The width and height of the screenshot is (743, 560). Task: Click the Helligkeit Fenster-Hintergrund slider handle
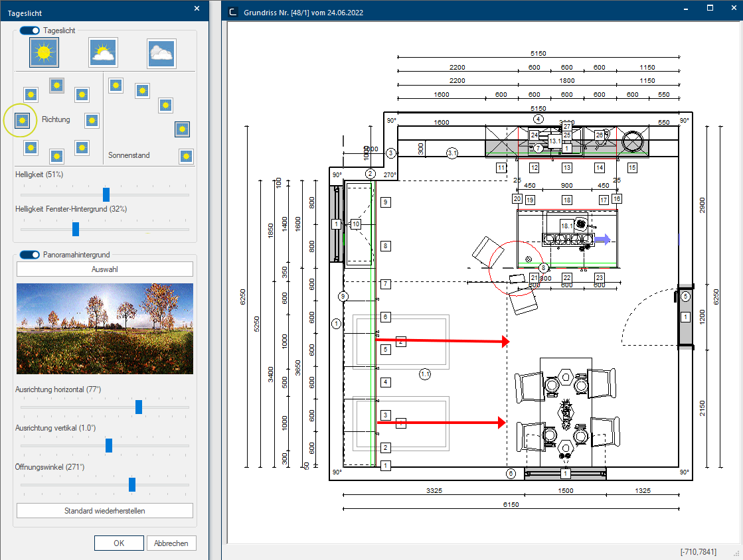(x=75, y=229)
